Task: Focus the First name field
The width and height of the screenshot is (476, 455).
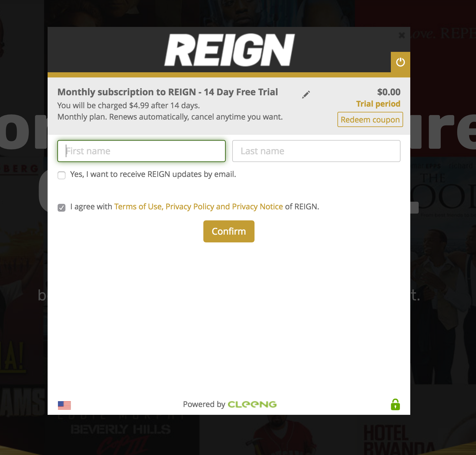Action: pyautogui.click(x=142, y=151)
